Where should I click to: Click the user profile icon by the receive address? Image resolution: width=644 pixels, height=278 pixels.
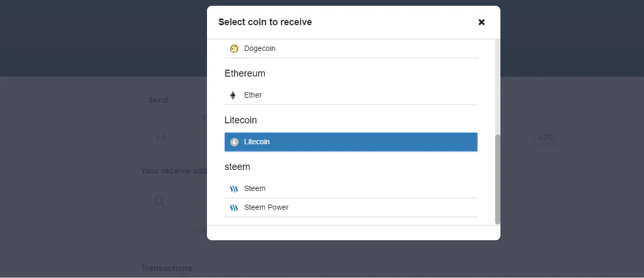159,202
